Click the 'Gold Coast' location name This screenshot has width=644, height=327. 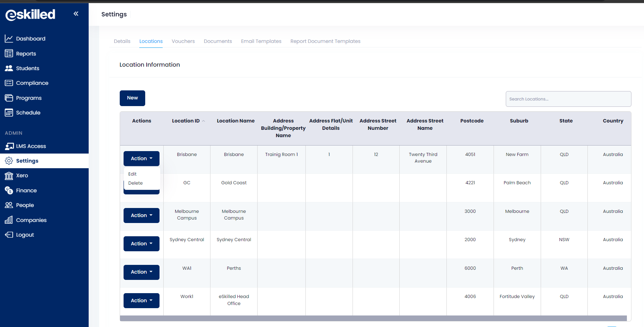click(x=234, y=183)
